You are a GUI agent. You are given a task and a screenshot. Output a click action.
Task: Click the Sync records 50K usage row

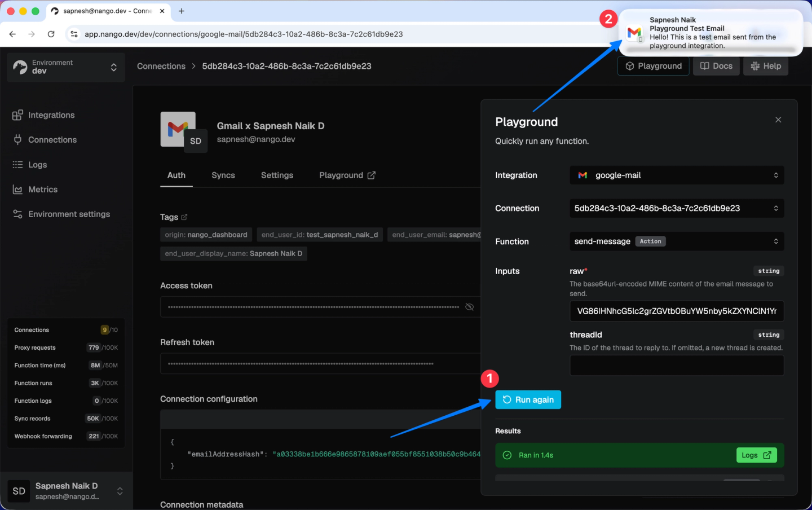point(66,419)
